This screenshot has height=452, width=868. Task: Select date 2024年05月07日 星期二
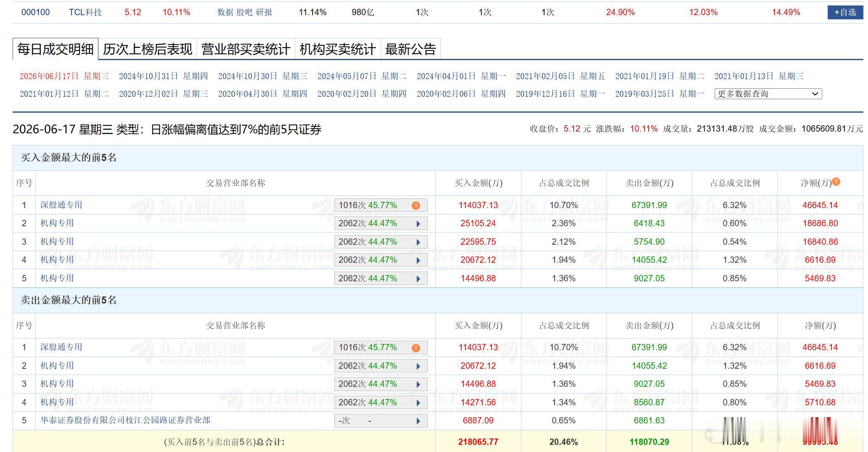tap(362, 76)
